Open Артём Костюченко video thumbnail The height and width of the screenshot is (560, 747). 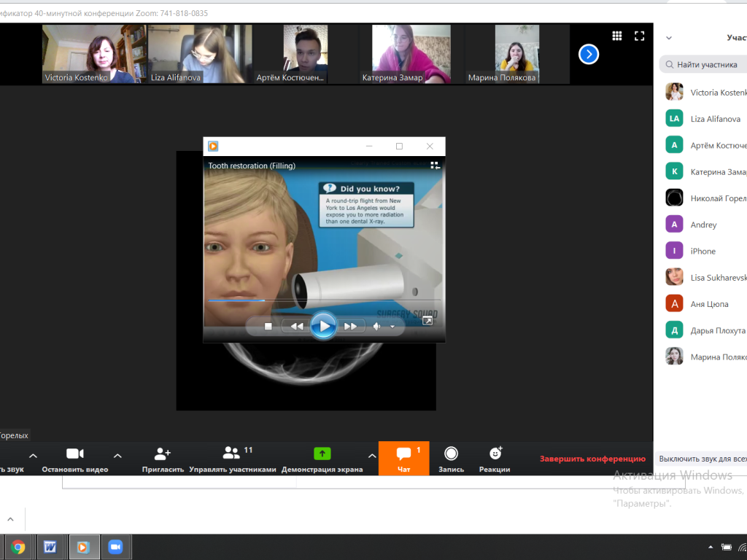click(x=306, y=54)
